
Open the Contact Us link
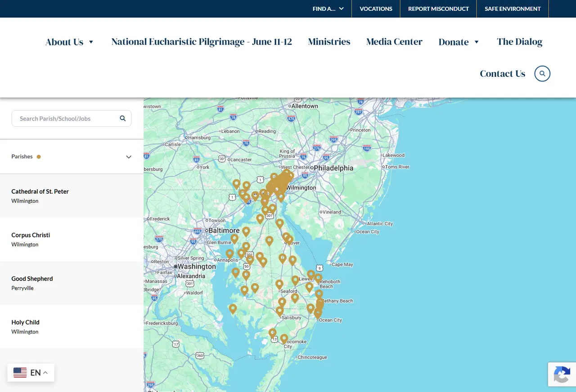click(x=502, y=74)
